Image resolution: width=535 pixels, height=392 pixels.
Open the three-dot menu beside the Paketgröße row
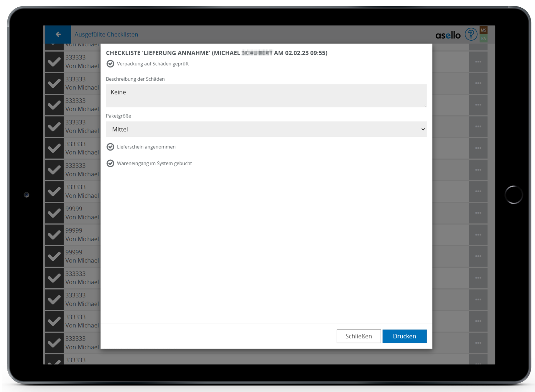click(478, 127)
